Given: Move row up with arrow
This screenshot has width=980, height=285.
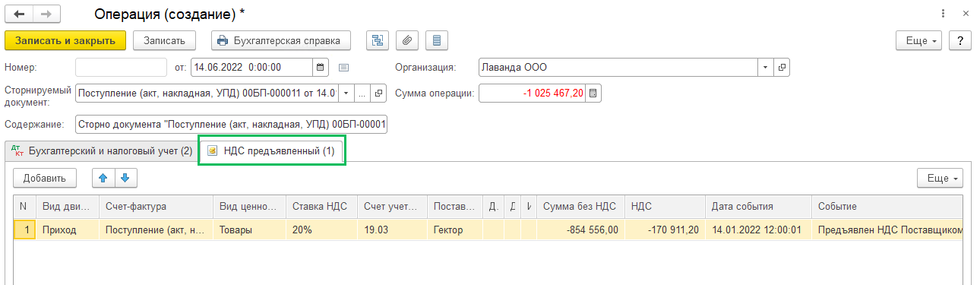Looking at the screenshot, I should 103,178.
